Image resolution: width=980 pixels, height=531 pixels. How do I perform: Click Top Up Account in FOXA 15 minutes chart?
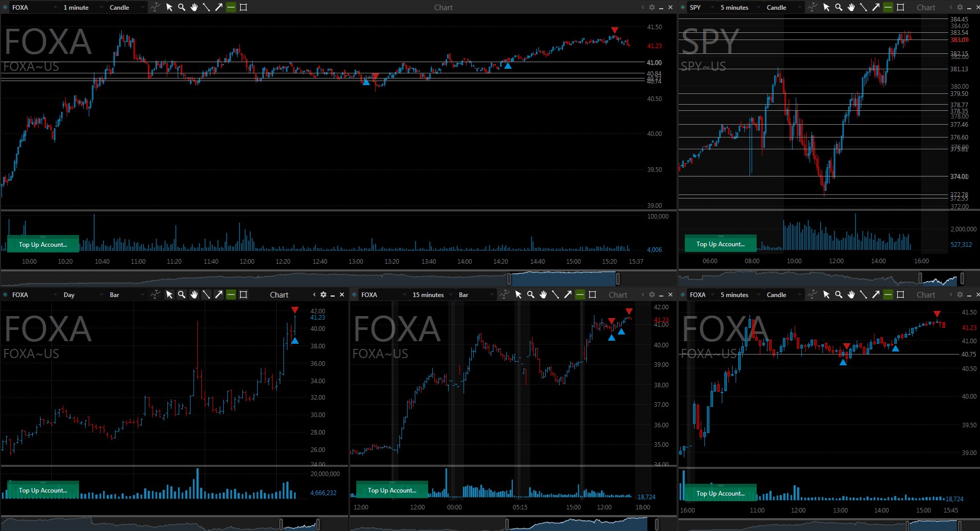tap(392, 490)
